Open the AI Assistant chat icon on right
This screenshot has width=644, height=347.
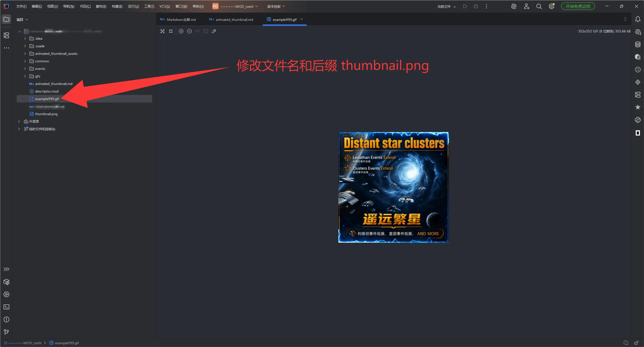pos(638,32)
